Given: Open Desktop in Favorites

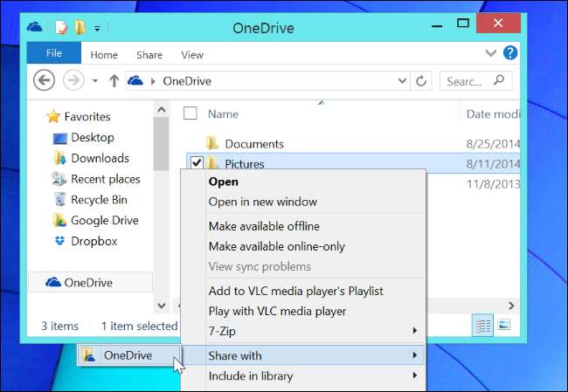Looking at the screenshot, I should (x=93, y=138).
